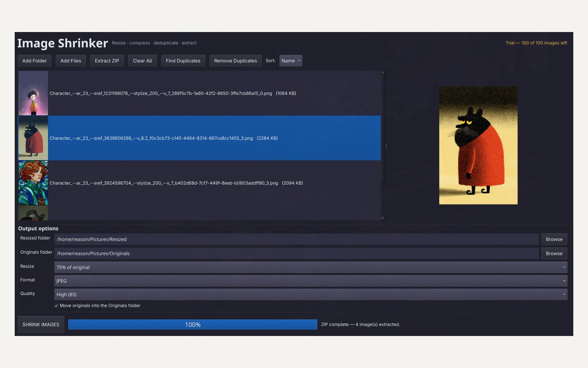Click the file list vertical scrollbar thumb

(x=383, y=128)
